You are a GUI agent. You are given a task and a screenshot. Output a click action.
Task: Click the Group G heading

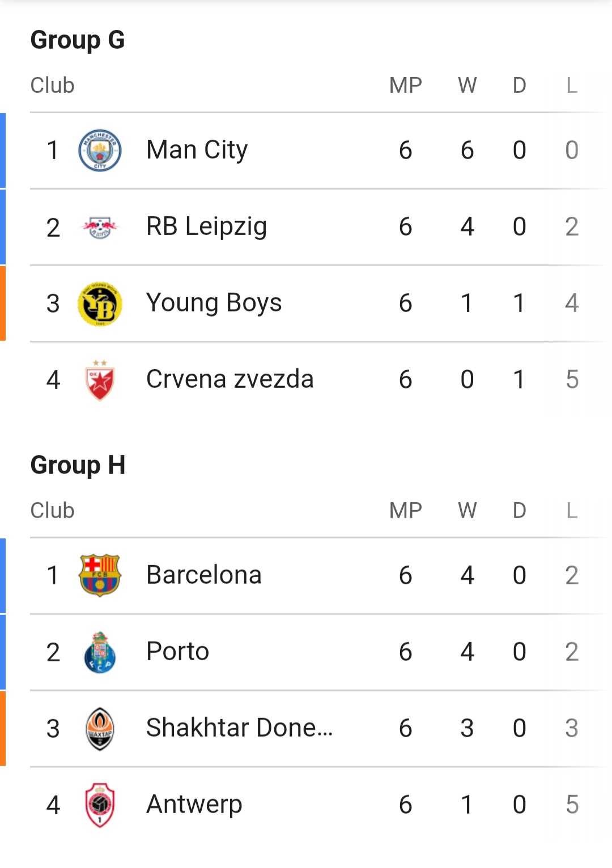tap(78, 40)
